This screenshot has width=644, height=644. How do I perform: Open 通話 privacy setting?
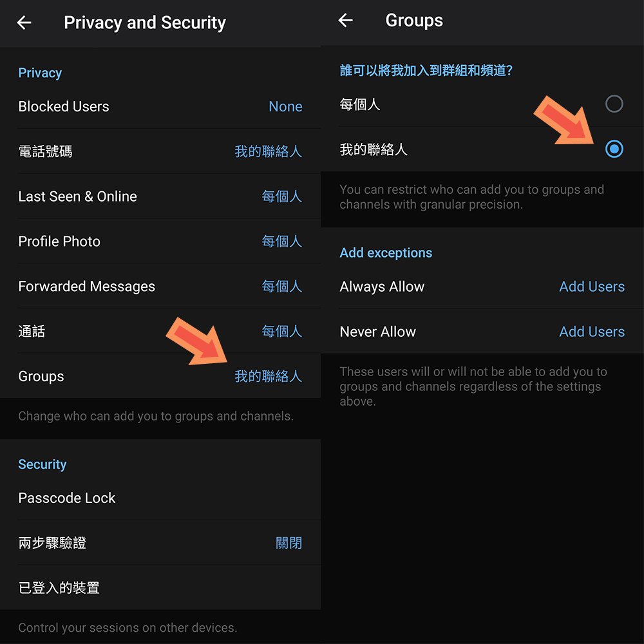click(32, 332)
